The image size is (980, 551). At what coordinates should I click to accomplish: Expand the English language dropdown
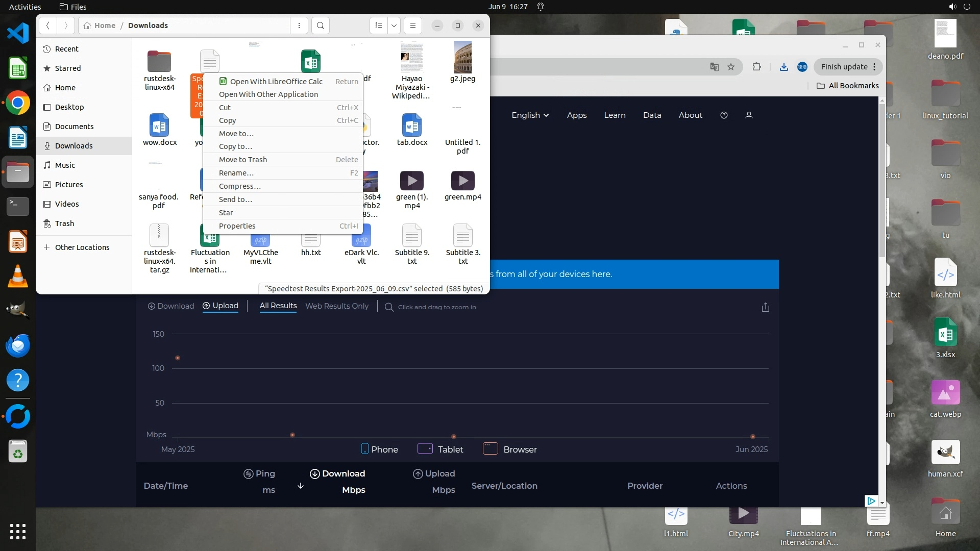tap(530, 115)
